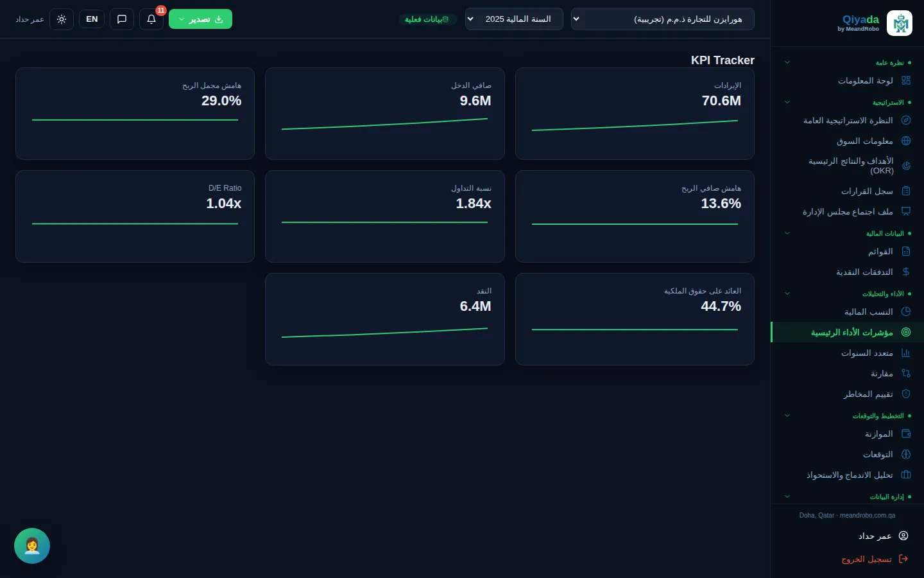924x578 pixels.
Task: Collapse the الأداء والتحليلات sidebar section
Action: (x=787, y=293)
